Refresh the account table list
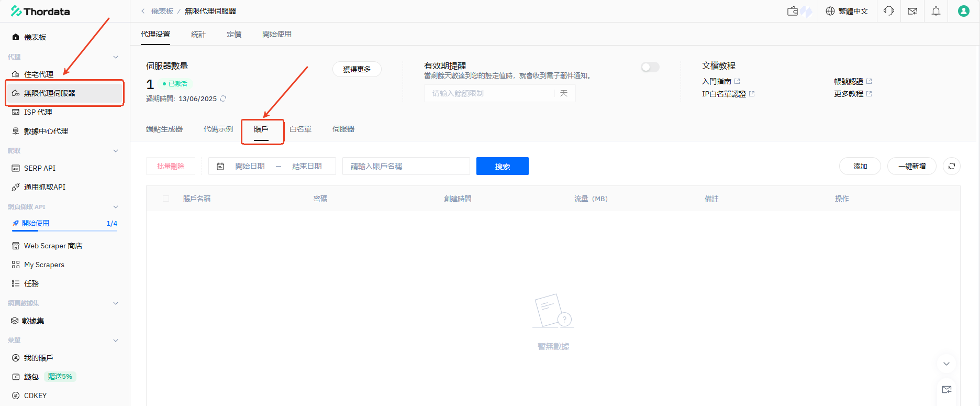Viewport: 980px width, 406px height. click(952, 166)
